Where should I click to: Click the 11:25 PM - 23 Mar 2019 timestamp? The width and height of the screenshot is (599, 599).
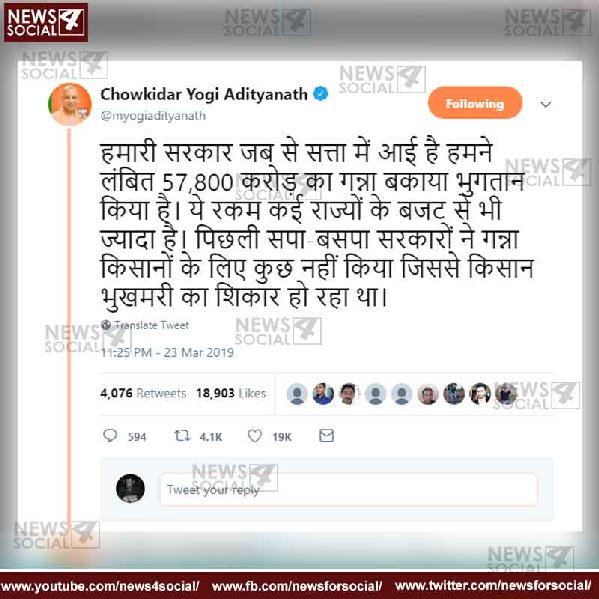[167, 352]
